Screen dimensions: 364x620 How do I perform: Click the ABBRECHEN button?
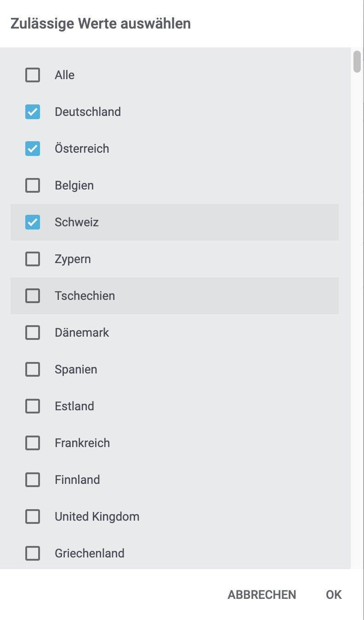(x=262, y=595)
